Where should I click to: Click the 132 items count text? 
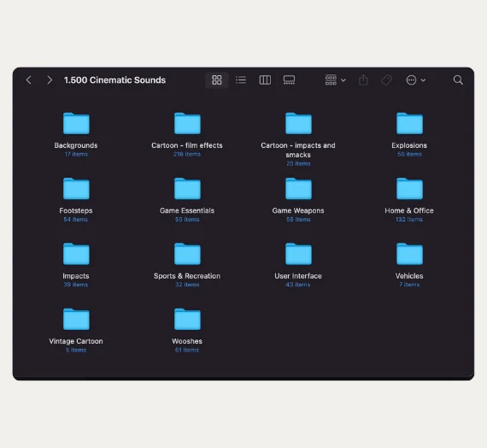click(x=409, y=220)
